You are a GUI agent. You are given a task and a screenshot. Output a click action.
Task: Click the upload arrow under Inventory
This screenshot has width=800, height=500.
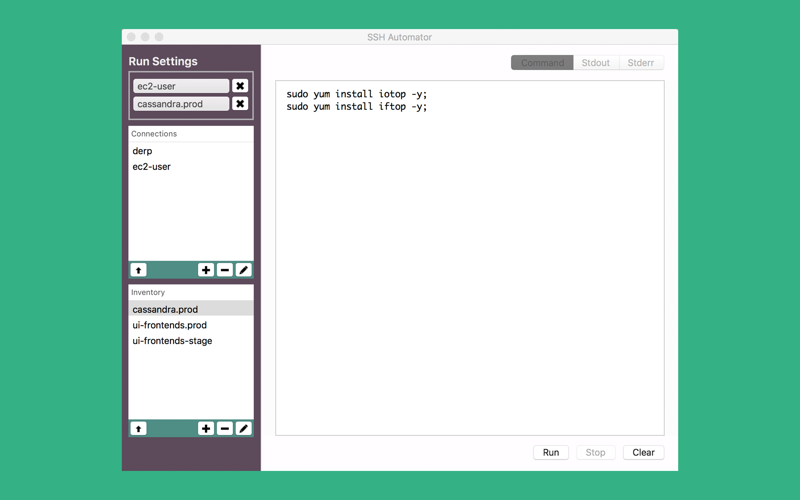tap(138, 429)
